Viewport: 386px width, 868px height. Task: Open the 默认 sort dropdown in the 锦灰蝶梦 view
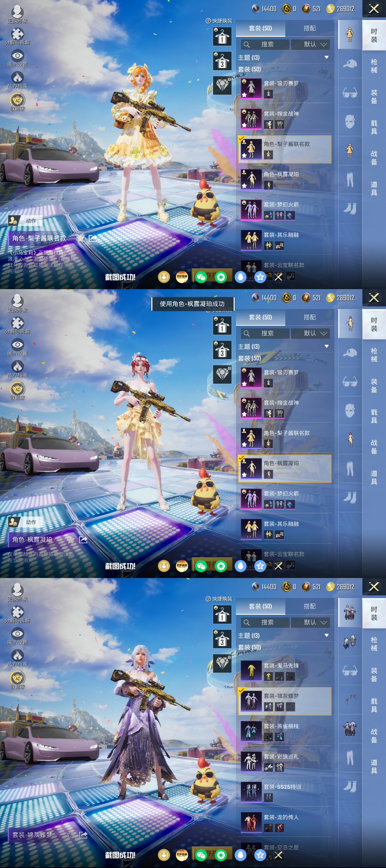click(311, 623)
